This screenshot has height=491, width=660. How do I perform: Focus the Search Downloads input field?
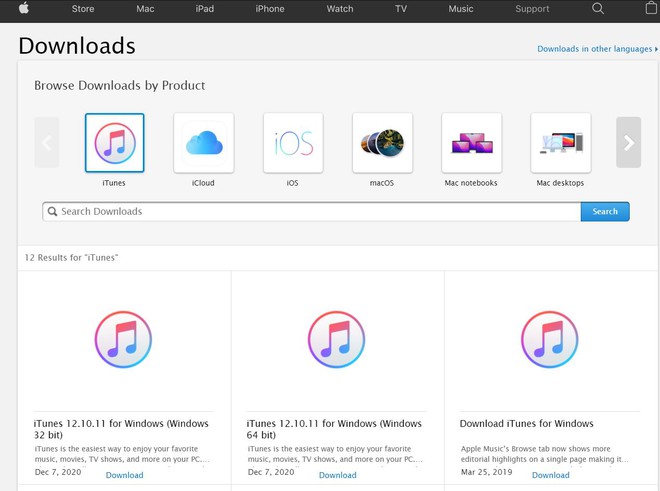(311, 211)
